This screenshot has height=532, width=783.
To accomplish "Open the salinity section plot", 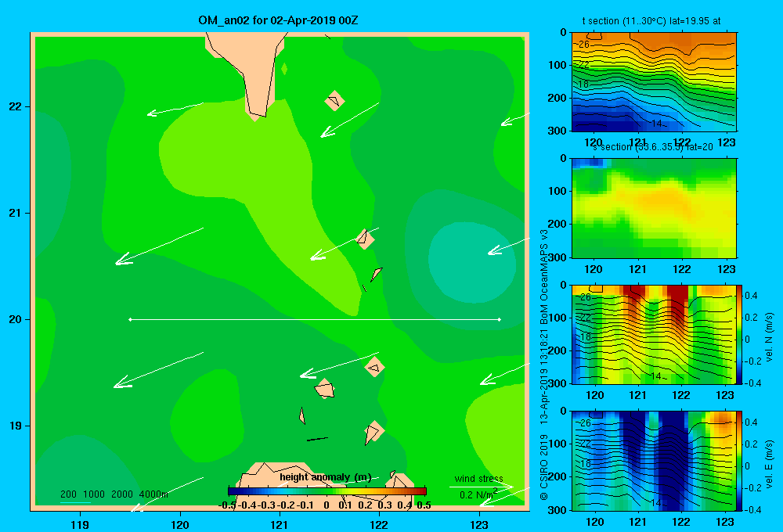I will tap(654, 208).
